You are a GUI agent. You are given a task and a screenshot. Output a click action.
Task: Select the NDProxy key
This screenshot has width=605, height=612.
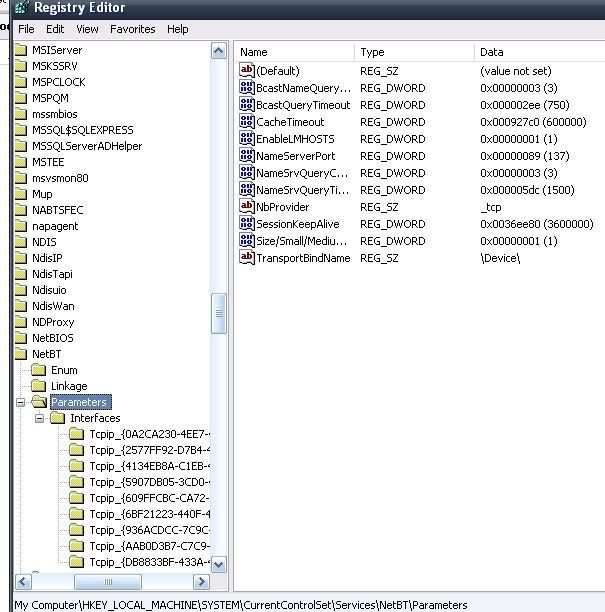53,322
